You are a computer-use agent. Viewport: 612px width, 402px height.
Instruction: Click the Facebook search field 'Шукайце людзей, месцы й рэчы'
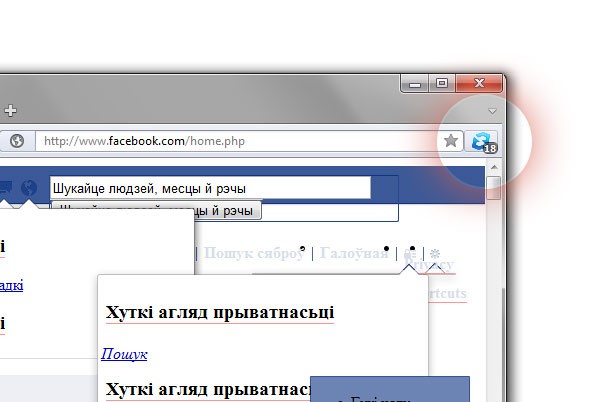pos(210,188)
